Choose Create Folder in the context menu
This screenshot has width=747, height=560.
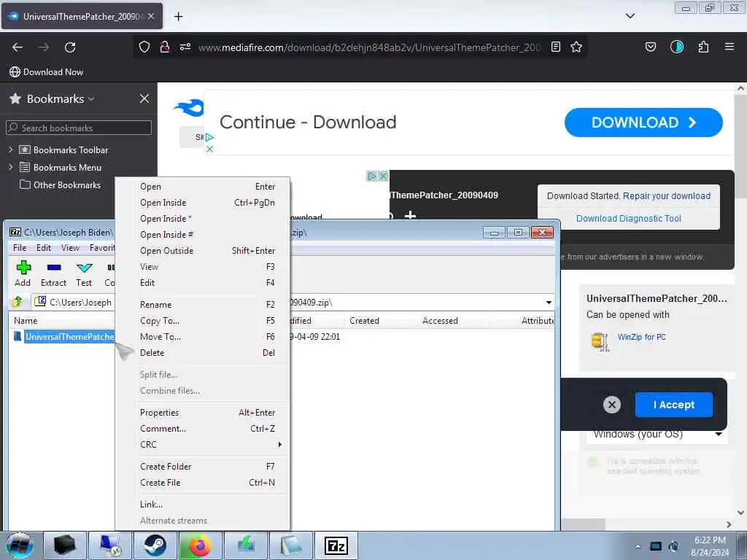click(203, 467)
